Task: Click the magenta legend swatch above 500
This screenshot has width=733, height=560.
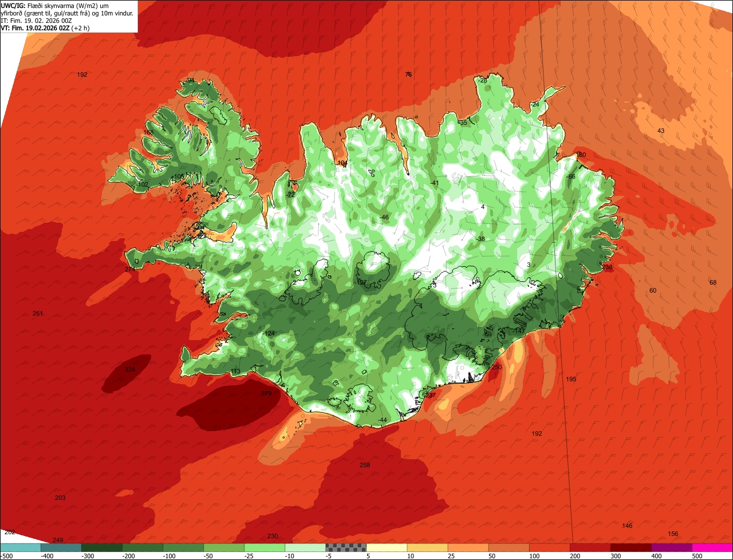Action: [712, 547]
